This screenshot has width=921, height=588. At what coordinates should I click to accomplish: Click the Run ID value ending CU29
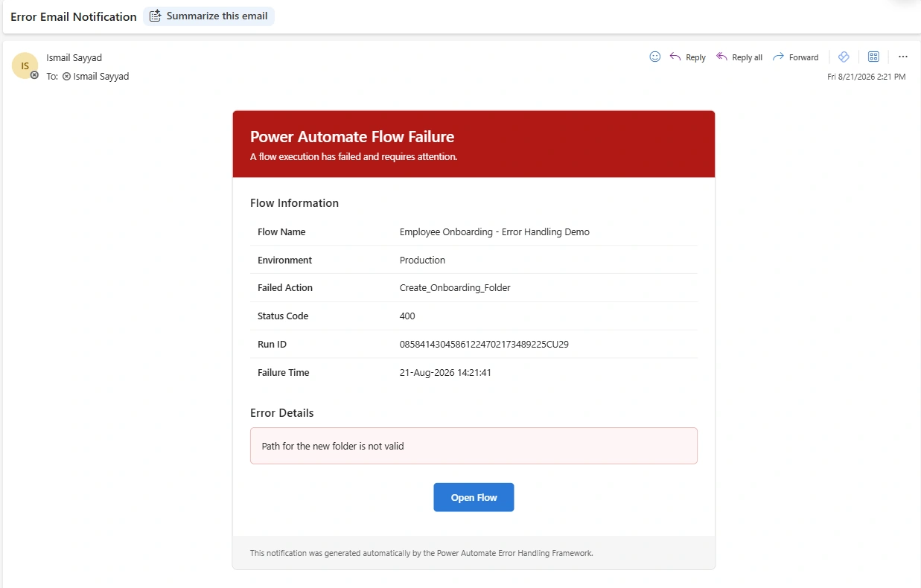point(484,345)
